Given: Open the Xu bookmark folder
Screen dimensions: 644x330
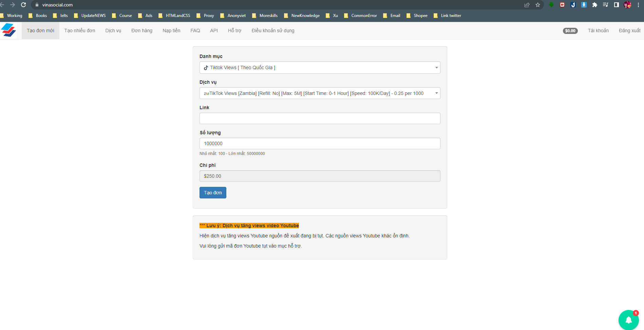Looking at the screenshot, I should point(332,16).
